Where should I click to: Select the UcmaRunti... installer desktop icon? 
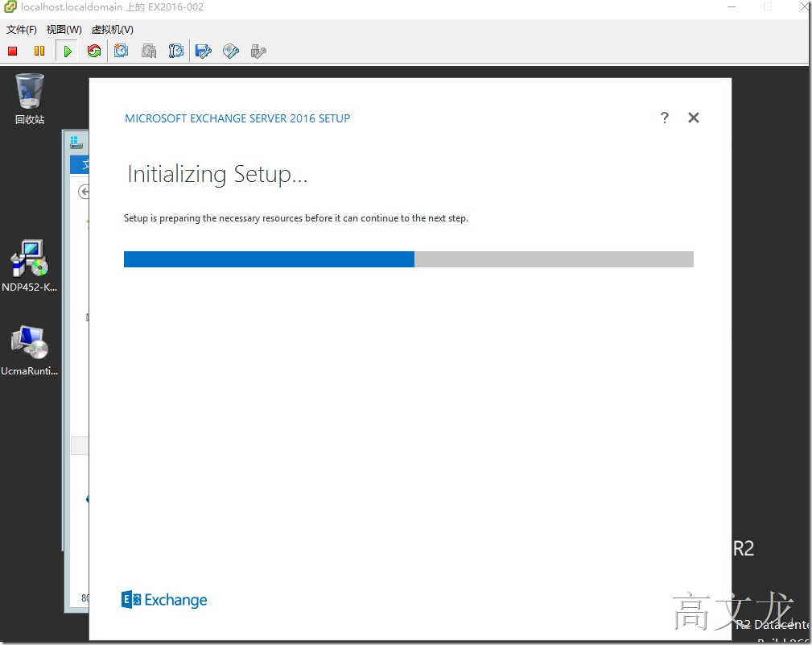coord(30,350)
